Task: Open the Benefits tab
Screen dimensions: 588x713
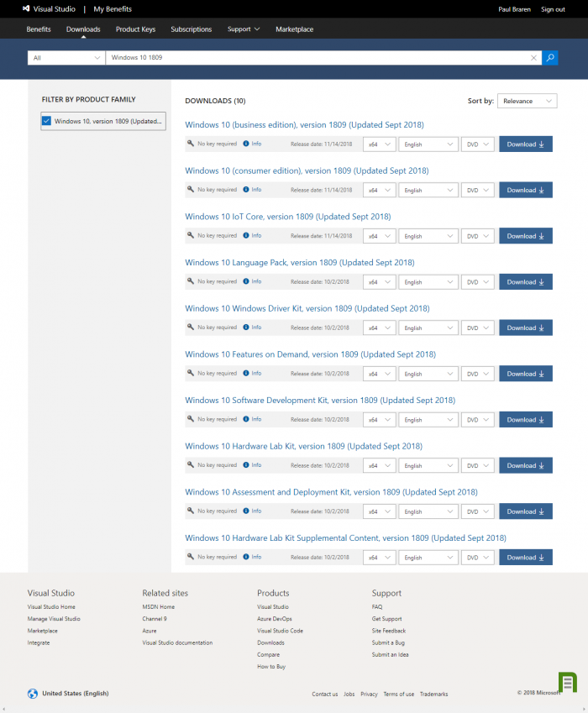Action: [39, 29]
